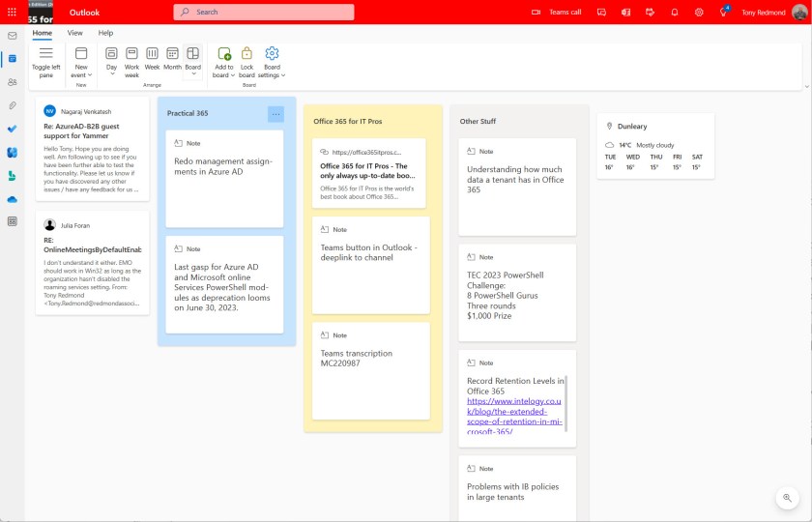
Task: Open Mail from the left rail
Action: point(13,36)
